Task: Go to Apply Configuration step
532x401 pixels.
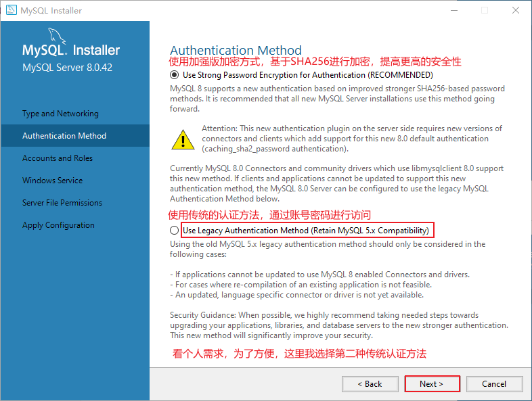Action: point(58,225)
